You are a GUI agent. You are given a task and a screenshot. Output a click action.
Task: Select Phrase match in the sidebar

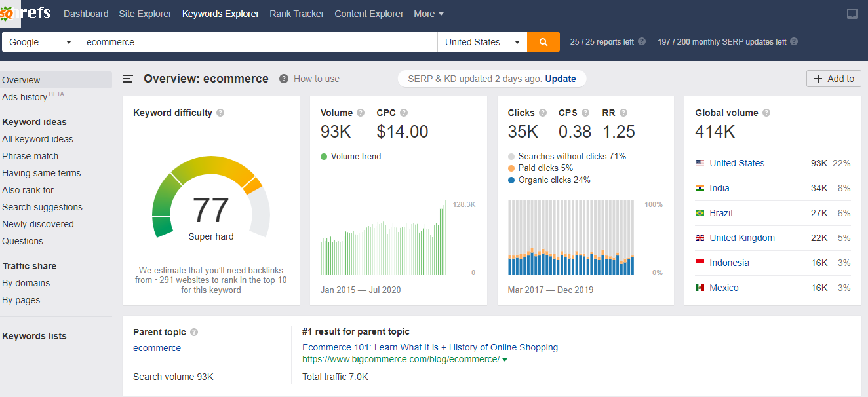pyautogui.click(x=30, y=156)
